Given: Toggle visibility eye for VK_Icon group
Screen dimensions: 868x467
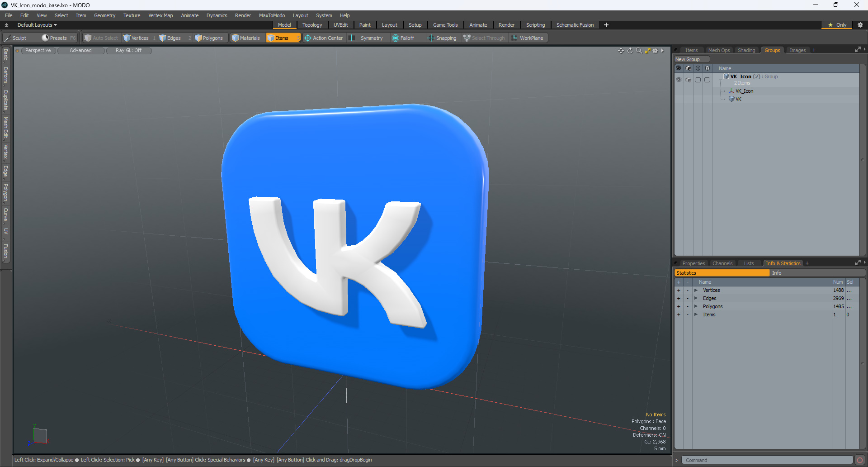Looking at the screenshot, I should [679, 80].
